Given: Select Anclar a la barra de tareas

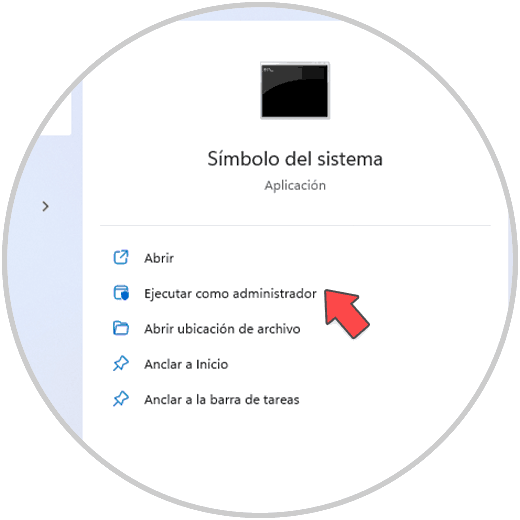Looking at the screenshot, I should (x=222, y=400).
